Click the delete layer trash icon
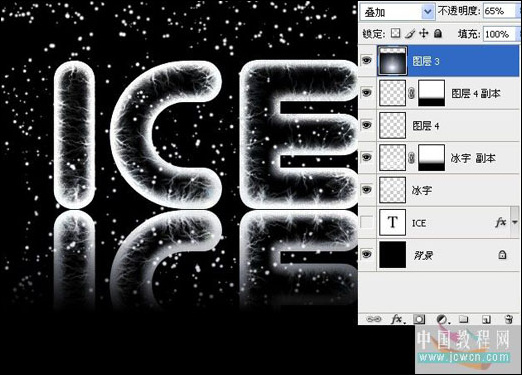The height and width of the screenshot is (375, 522). (x=508, y=319)
